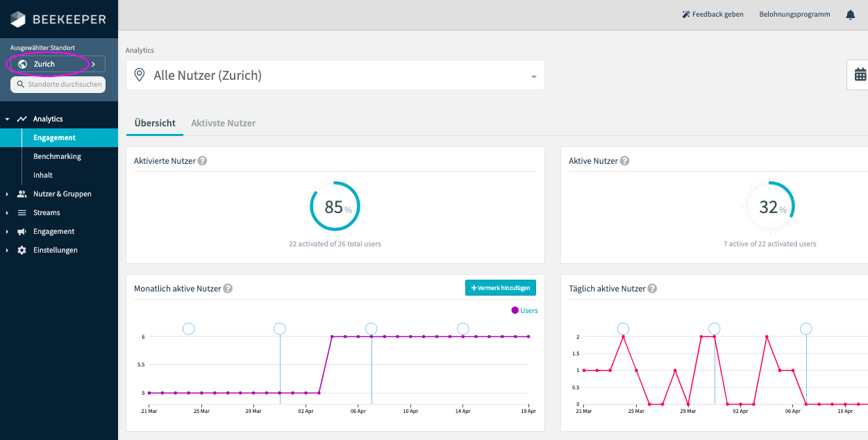Open the Belohnungsprogramm link
This screenshot has height=440, width=868.
pyautogui.click(x=794, y=15)
